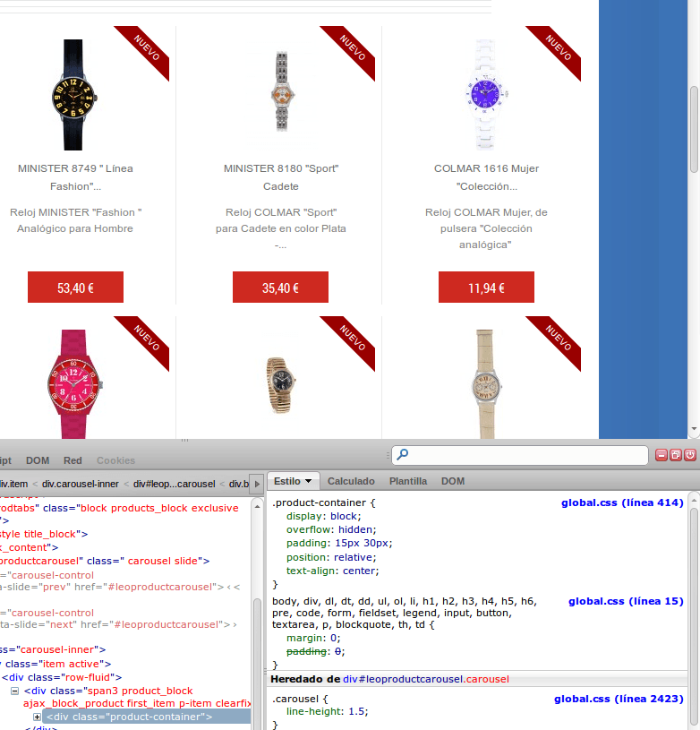Open the Reloj COLMAR Mujer description text
700x730 pixels.
click(486, 228)
